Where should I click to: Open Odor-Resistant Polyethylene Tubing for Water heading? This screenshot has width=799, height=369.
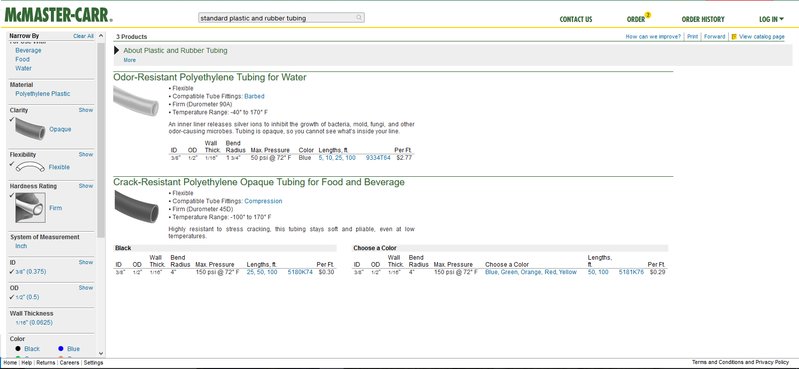tap(210, 77)
